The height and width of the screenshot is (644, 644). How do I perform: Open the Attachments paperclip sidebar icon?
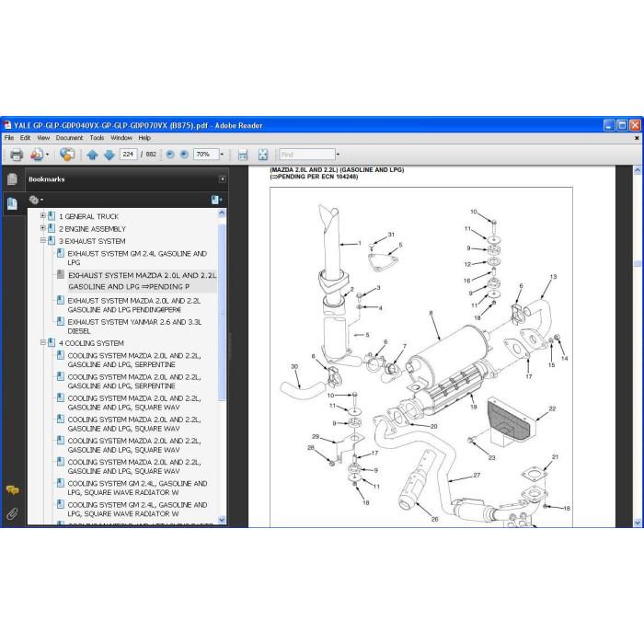coord(12,513)
